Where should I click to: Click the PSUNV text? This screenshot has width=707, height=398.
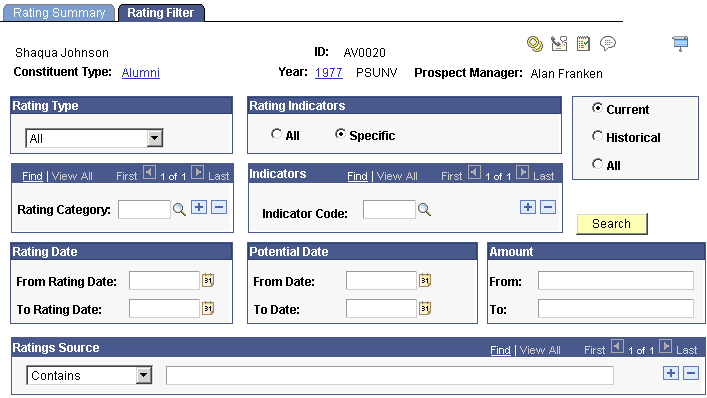(x=376, y=73)
